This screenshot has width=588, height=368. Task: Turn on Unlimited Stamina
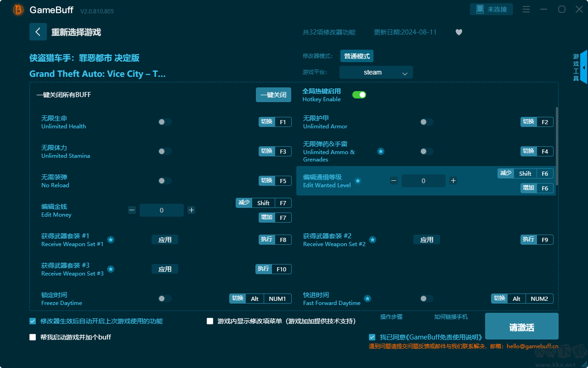tap(165, 151)
